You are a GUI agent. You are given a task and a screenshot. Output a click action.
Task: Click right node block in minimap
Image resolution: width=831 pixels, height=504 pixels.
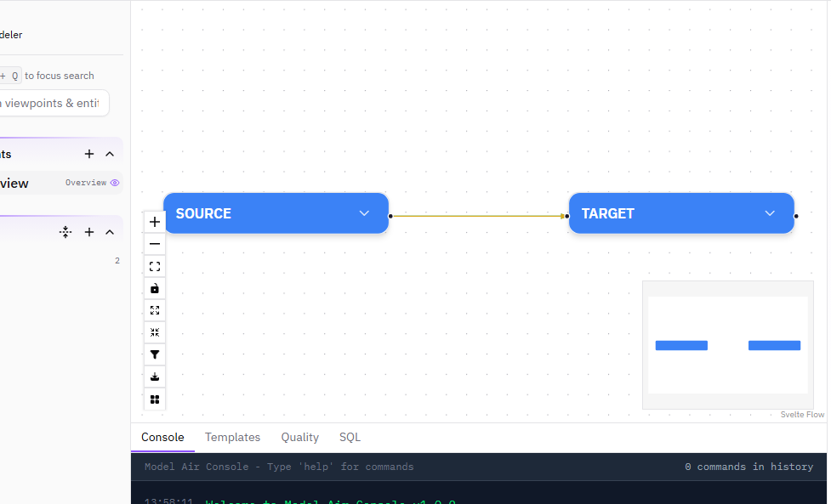point(774,346)
